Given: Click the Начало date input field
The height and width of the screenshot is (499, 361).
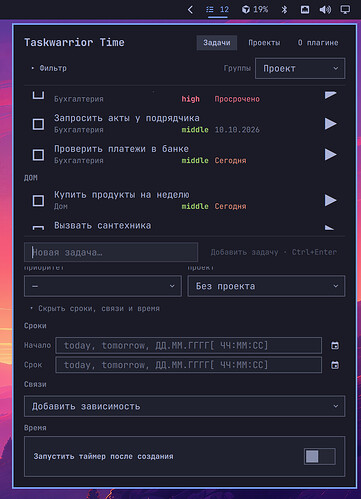Looking at the screenshot, I should [x=188, y=346].
